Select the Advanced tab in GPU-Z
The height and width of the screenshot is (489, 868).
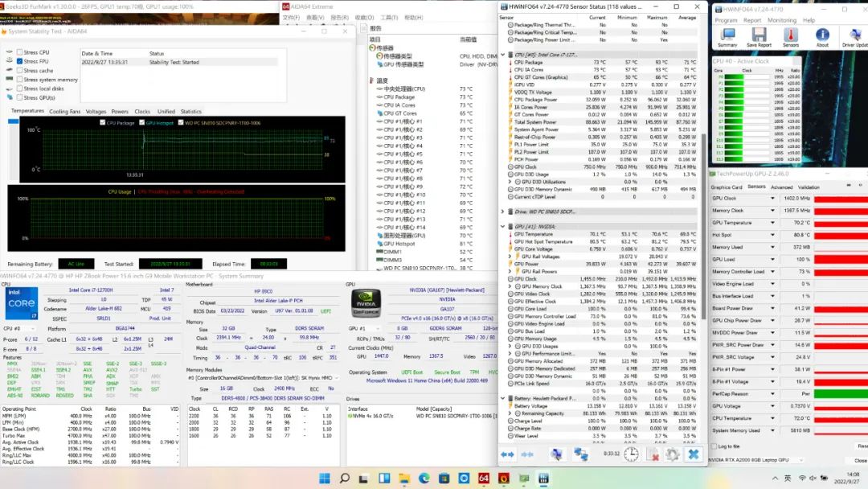coord(781,187)
